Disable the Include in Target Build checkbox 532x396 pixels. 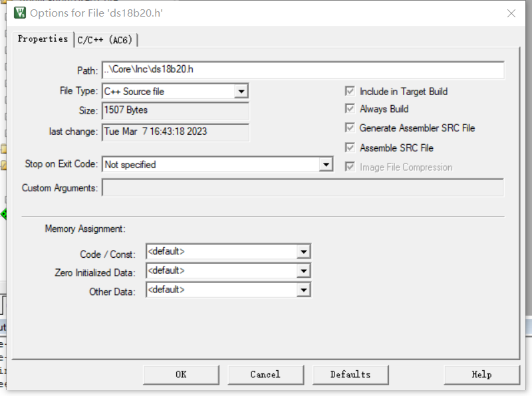pos(350,92)
